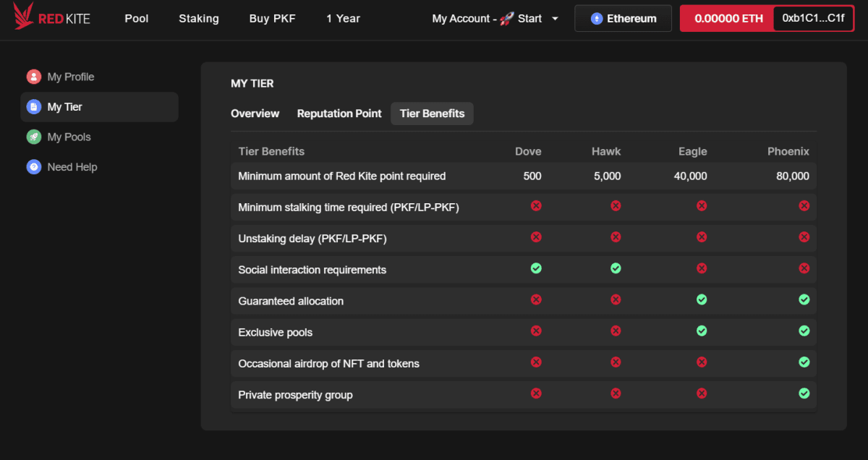Click the 500 point value for Dove
868x460 pixels.
(532, 176)
